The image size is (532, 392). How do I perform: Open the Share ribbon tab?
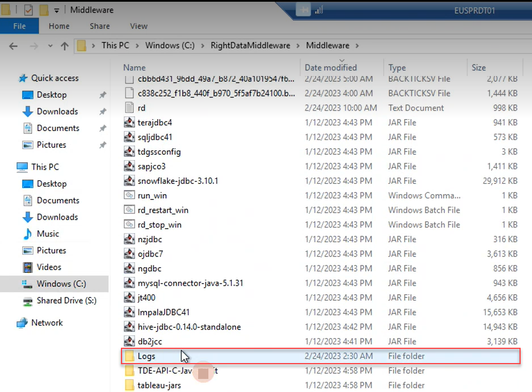100,26
